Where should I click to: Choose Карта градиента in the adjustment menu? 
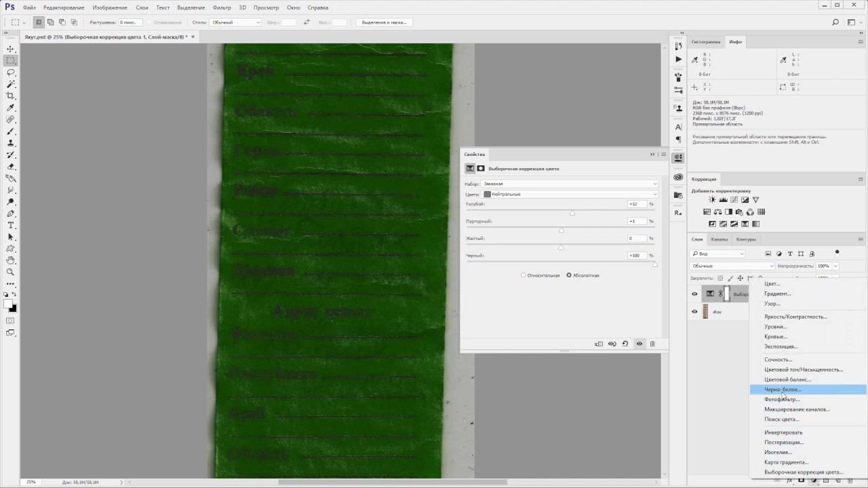[x=808, y=462]
